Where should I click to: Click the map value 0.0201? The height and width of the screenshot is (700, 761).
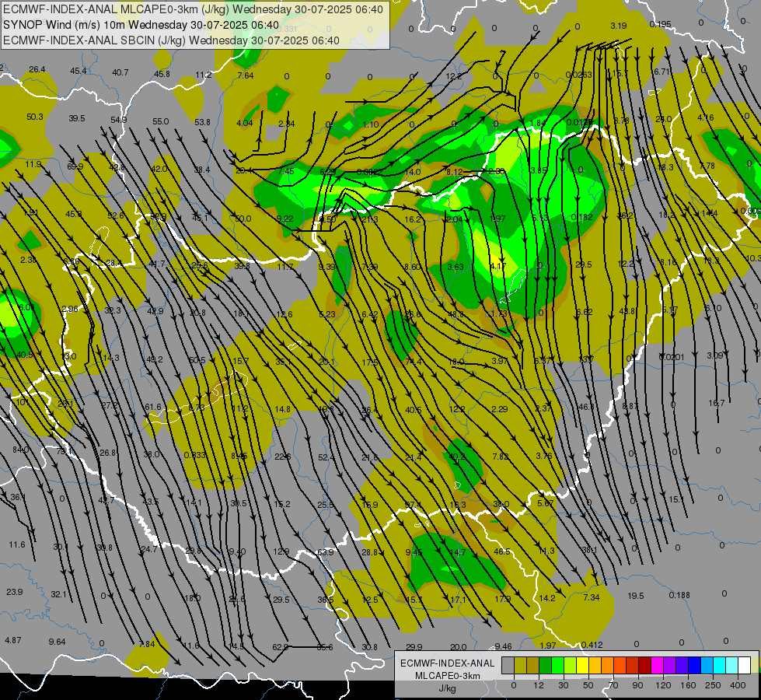point(672,357)
